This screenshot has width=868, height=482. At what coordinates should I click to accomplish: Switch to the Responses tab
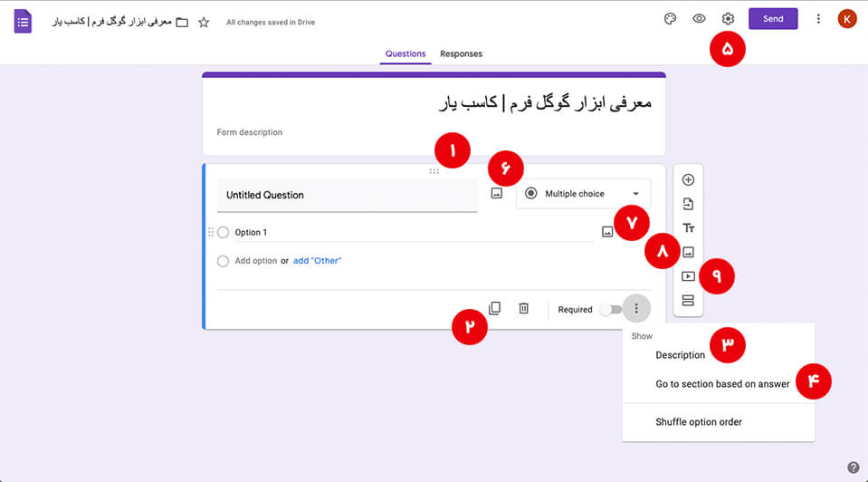click(x=461, y=53)
